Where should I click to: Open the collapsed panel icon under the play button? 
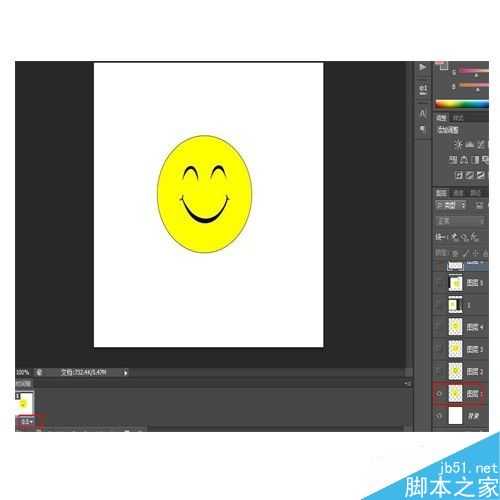coord(423,89)
